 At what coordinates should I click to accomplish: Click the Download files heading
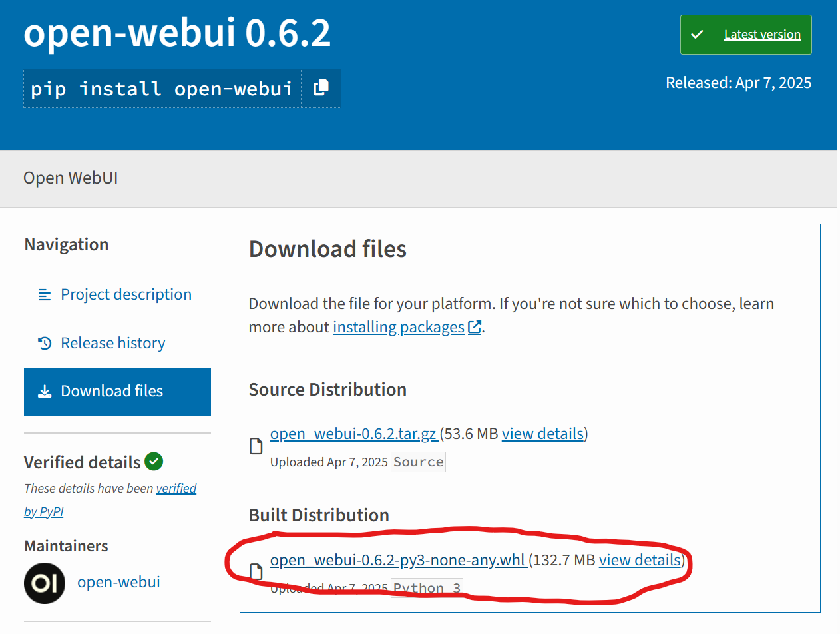(x=327, y=249)
